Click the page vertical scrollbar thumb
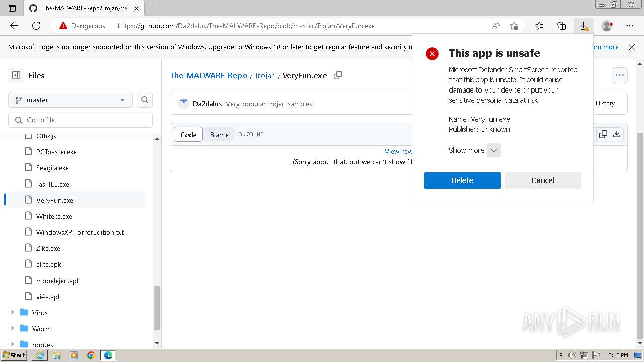 point(639,235)
